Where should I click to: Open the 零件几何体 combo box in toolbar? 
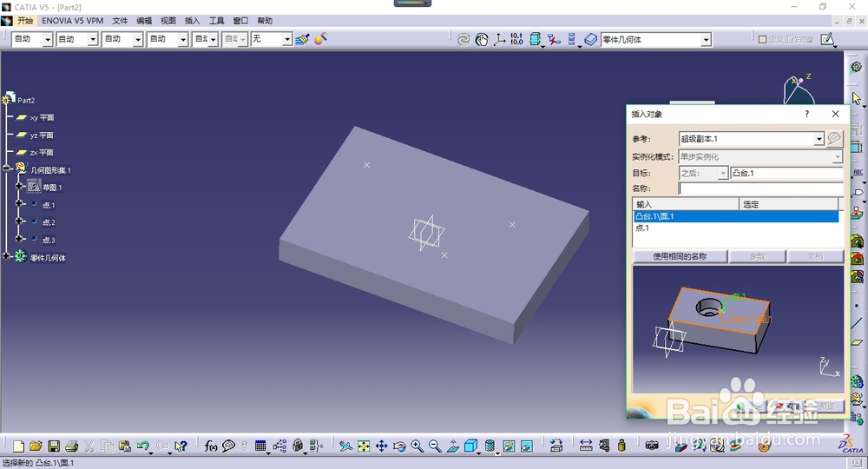656,40
